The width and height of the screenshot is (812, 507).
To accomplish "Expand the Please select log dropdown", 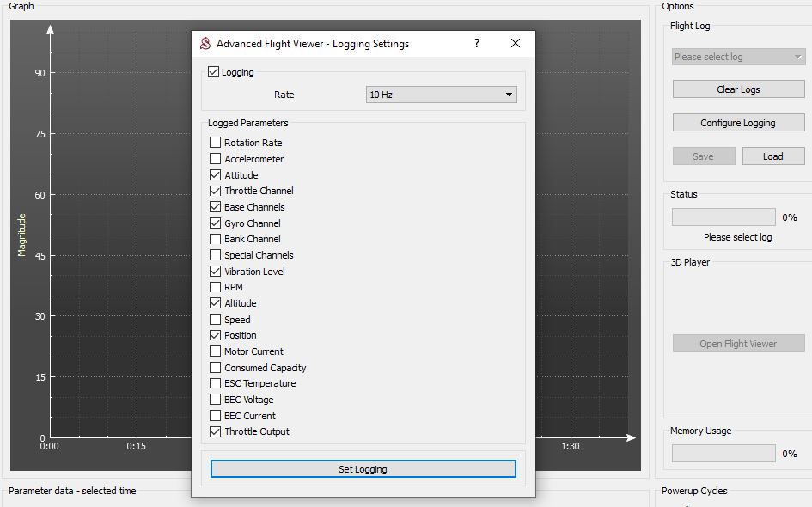I will (737, 57).
